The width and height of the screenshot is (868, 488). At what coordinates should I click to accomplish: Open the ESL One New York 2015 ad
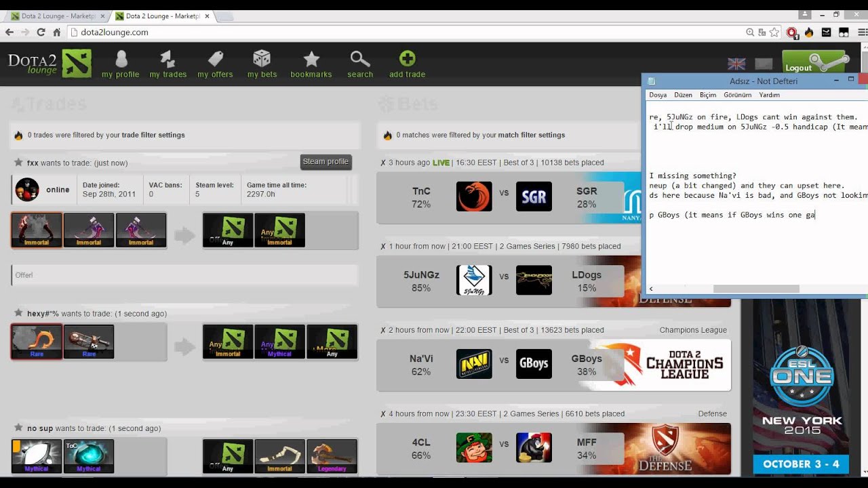click(801, 387)
